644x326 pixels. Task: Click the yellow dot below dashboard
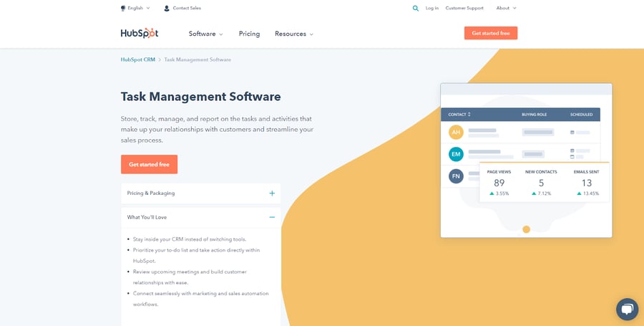(x=526, y=229)
